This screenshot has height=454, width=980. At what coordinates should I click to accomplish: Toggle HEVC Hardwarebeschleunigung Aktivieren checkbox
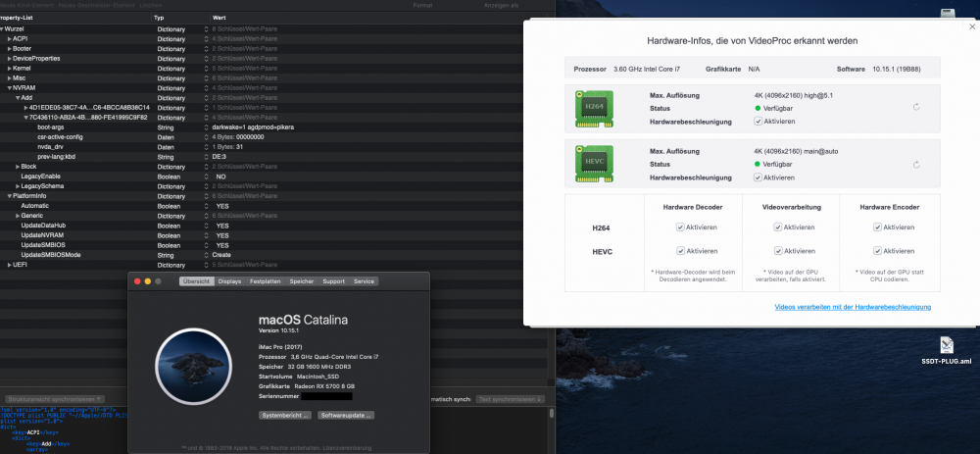tap(759, 177)
